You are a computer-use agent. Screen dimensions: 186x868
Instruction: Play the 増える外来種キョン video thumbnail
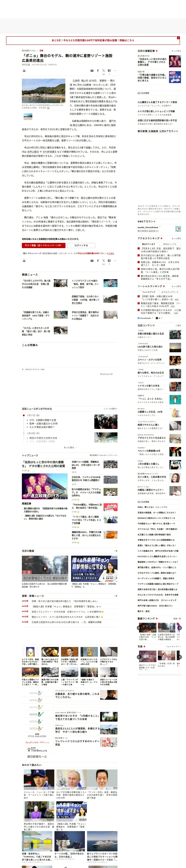94,568
